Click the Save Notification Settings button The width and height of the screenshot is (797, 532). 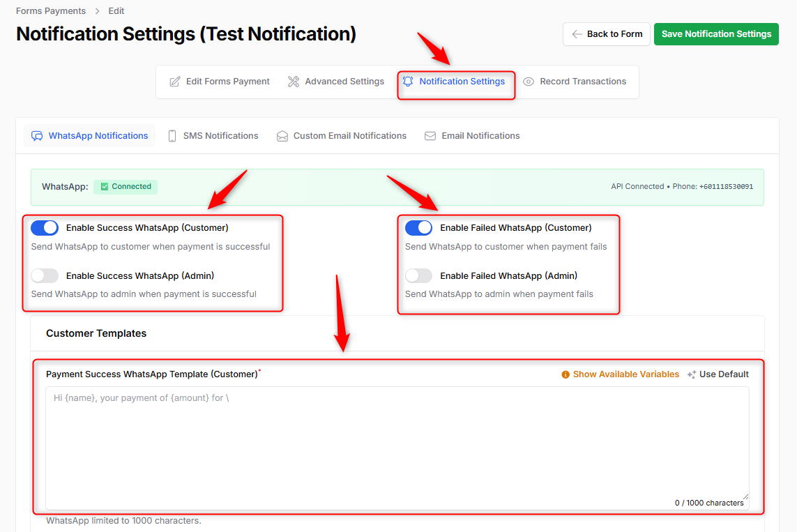coord(716,34)
